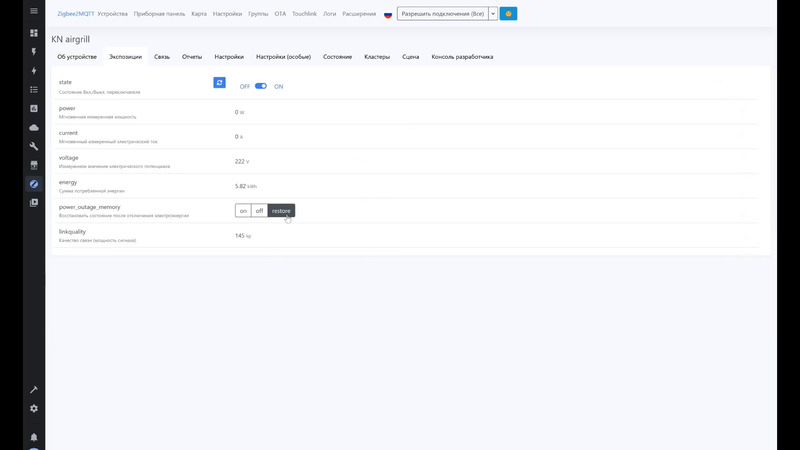Viewport: 800px width, 450px height.
Task: Open the gear settings icon in sidebar
Action: 34,408
